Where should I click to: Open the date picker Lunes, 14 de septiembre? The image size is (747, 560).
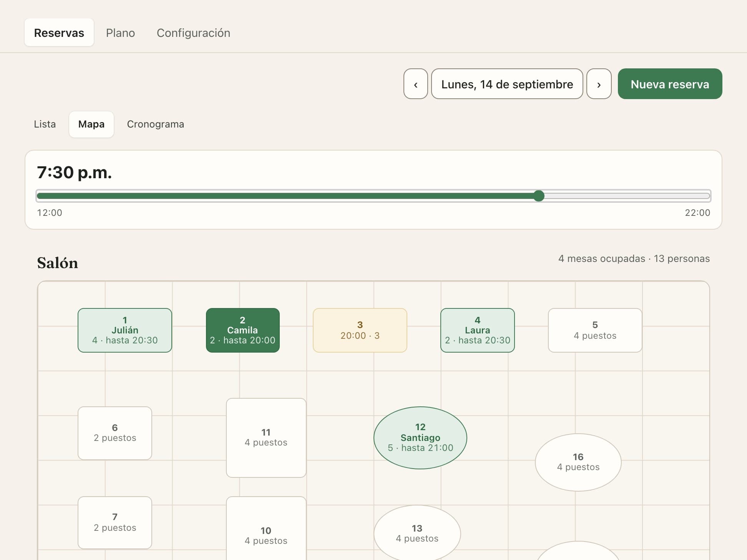(x=507, y=84)
